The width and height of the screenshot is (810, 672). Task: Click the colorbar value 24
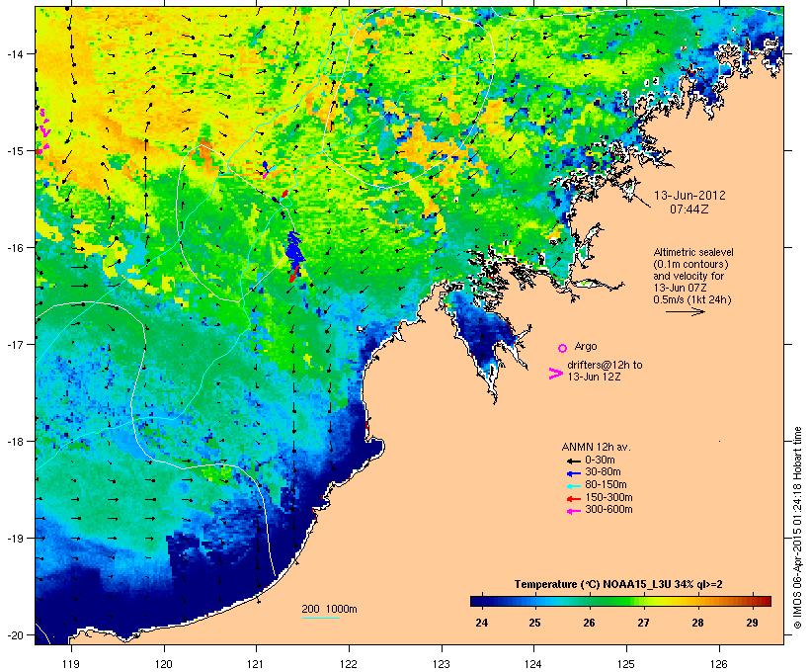tap(481, 623)
